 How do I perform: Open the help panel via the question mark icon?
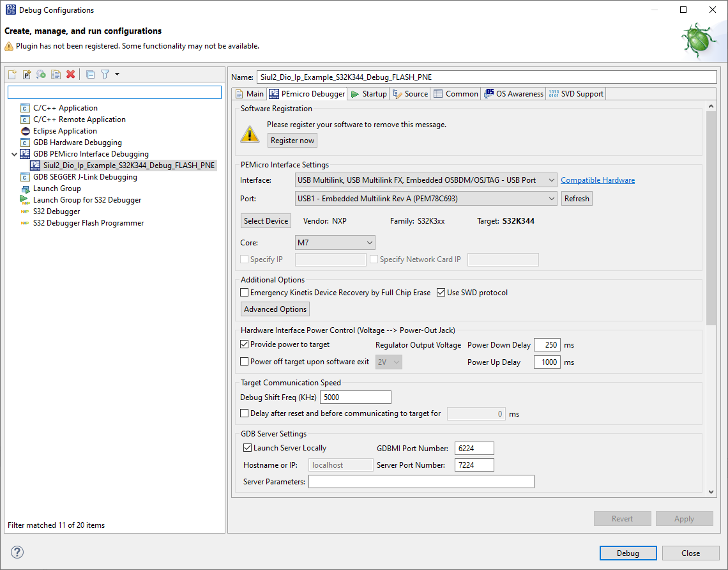pyautogui.click(x=17, y=553)
